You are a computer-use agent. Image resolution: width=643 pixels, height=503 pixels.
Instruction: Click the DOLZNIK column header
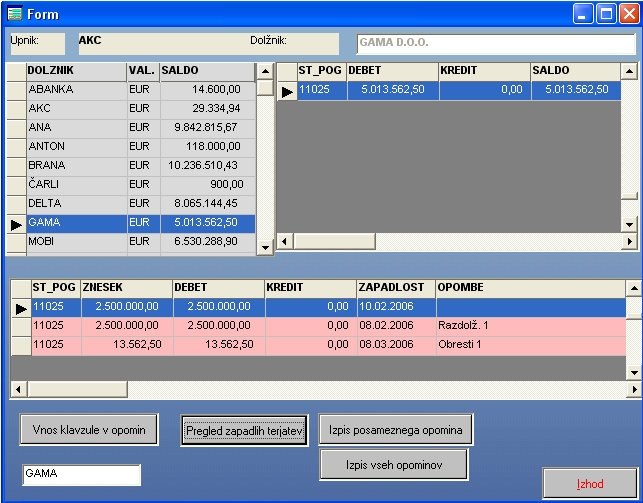tap(75, 71)
